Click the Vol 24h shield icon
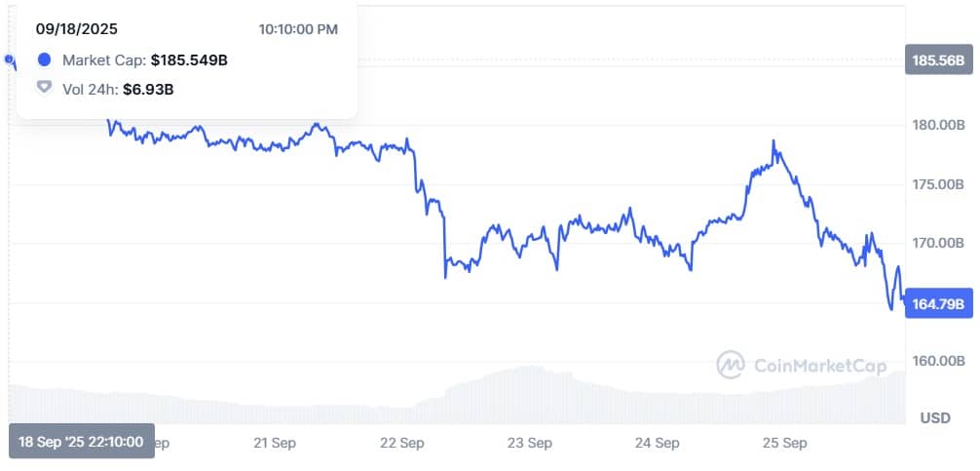 pyautogui.click(x=44, y=89)
